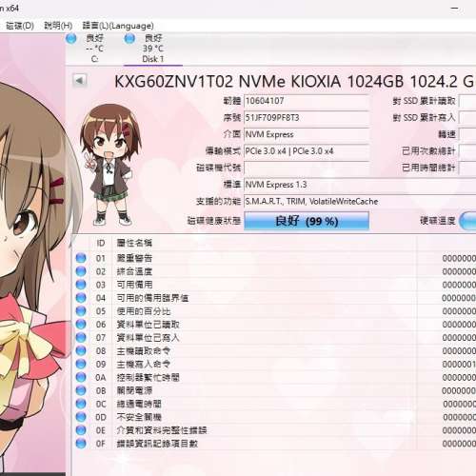Screen dimensions: 476x476
Task: Select the Disk 1 tab showing 39 °C
Action: click(153, 49)
